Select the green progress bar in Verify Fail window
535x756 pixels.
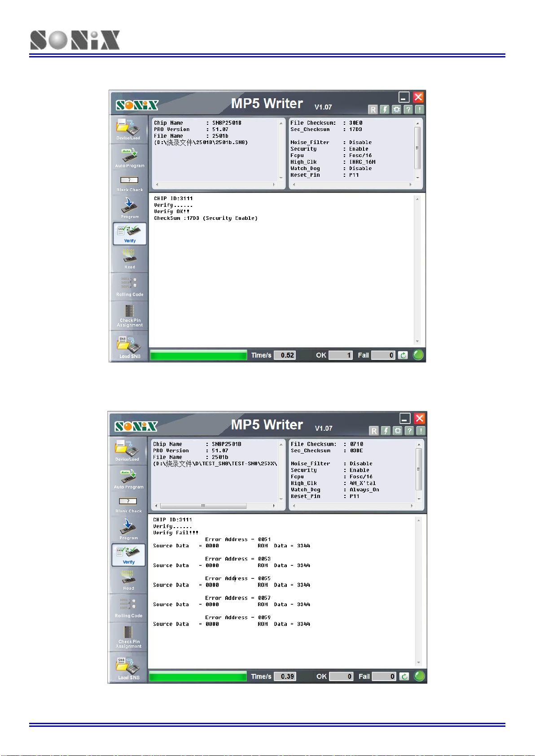pos(198,677)
